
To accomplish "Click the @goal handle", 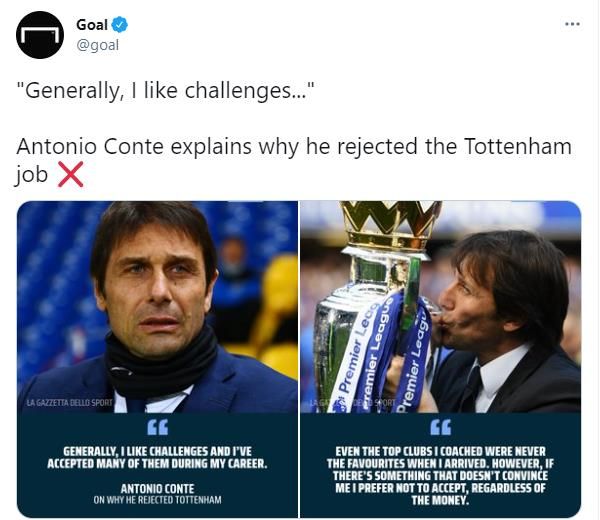I will 97,45.
